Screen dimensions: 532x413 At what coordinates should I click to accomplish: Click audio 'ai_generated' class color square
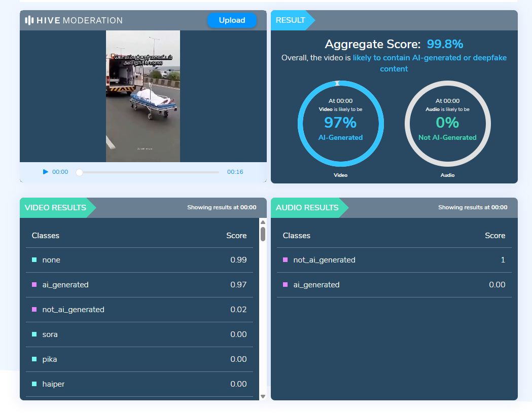coord(285,285)
